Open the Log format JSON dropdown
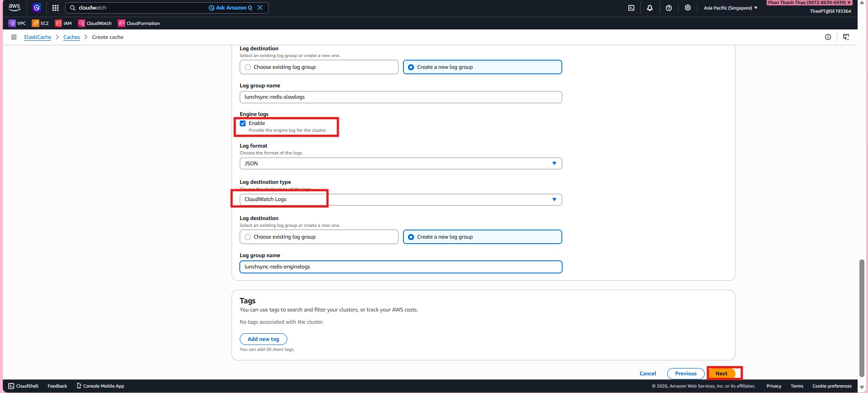The image size is (868, 393). pyautogui.click(x=401, y=163)
